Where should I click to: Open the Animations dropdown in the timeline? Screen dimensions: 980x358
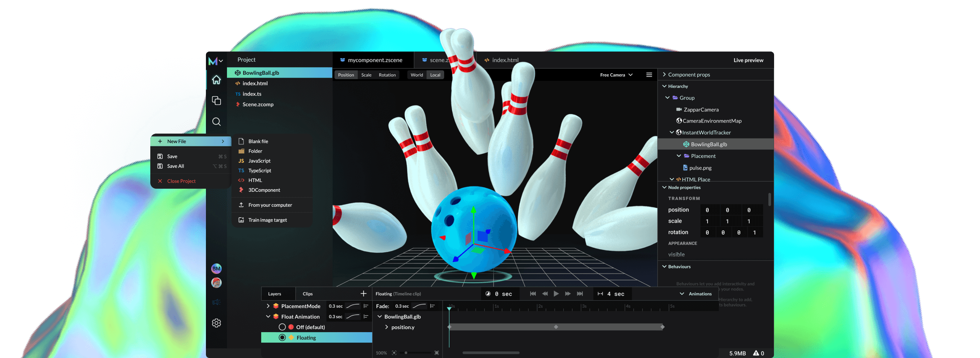tap(696, 293)
